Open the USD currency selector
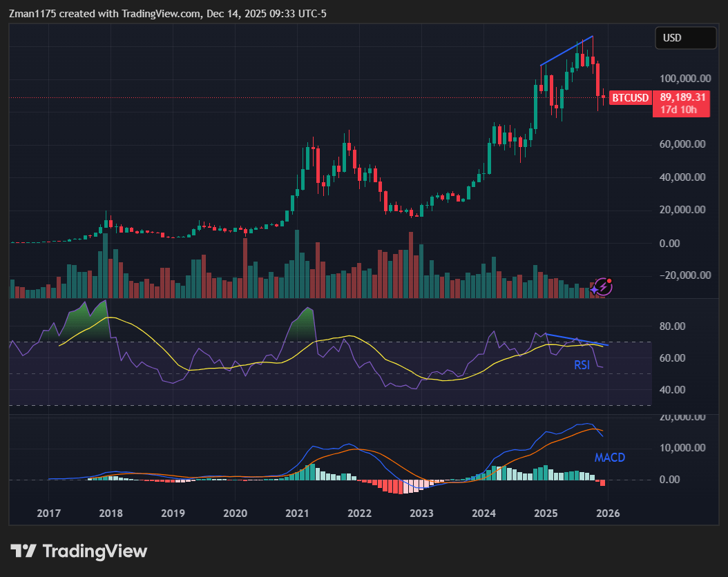 (x=685, y=38)
